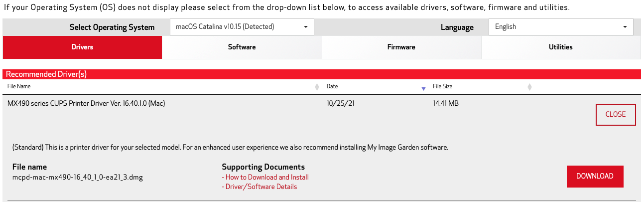
Task: Switch to the Firmware tab
Action: pos(401,47)
